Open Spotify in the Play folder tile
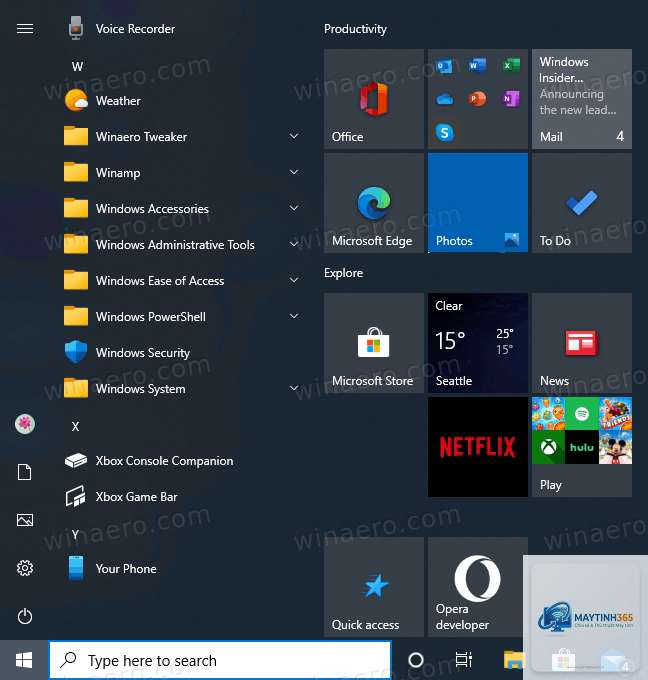648x680 pixels. pos(582,414)
